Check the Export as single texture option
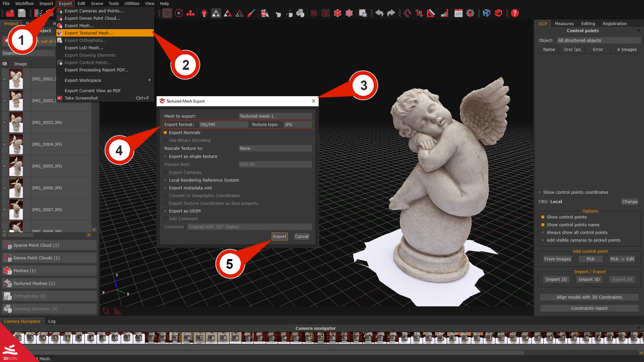Screen dimensions: 644x362 (x=165, y=156)
